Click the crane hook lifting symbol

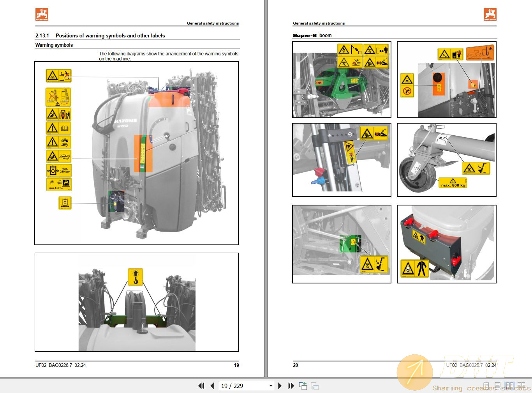(135, 277)
